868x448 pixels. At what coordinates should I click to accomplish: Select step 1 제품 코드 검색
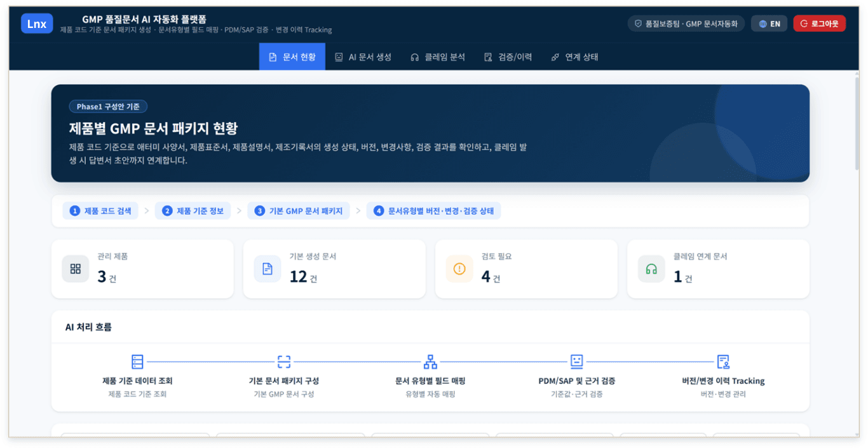pos(101,211)
